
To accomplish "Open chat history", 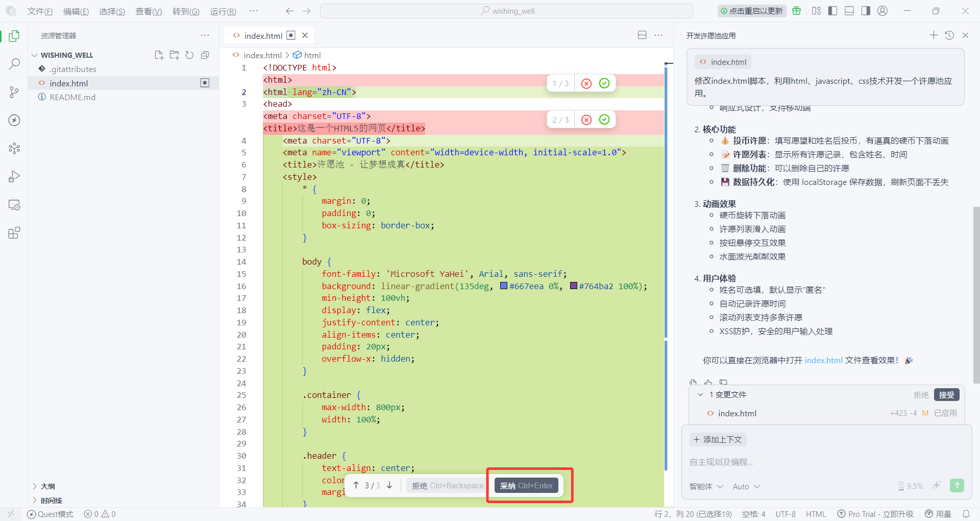I will pyautogui.click(x=949, y=35).
